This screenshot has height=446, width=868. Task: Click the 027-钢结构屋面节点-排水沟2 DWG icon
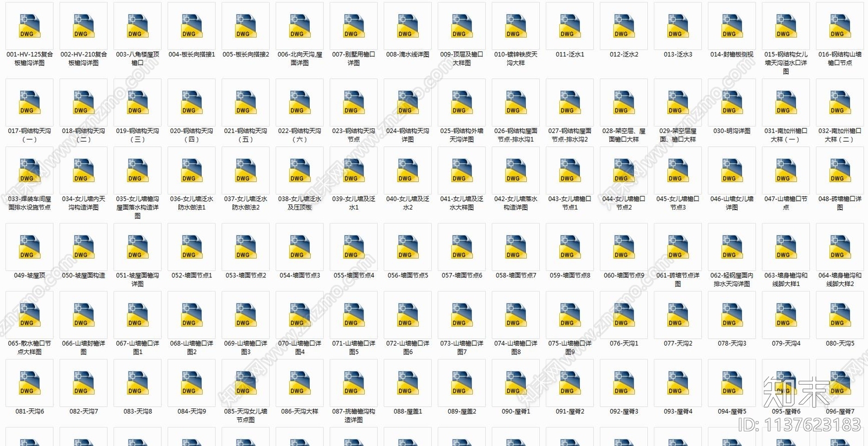pyautogui.click(x=570, y=103)
